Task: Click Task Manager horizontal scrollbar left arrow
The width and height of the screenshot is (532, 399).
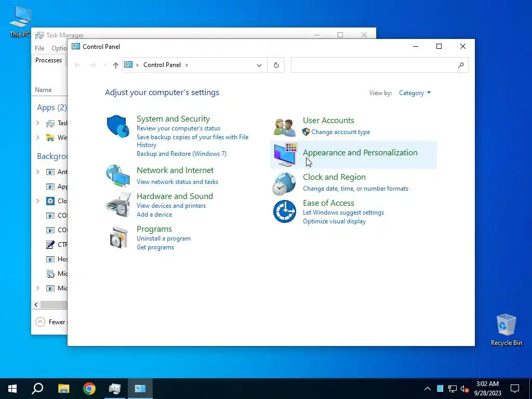Action: pyautogui.click(x=36, y=304)
